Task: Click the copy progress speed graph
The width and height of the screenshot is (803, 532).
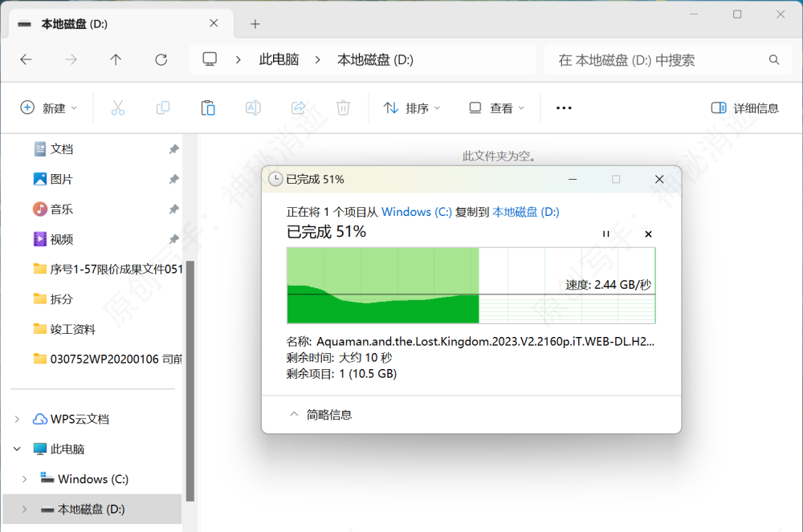Action: coord(471,286)
